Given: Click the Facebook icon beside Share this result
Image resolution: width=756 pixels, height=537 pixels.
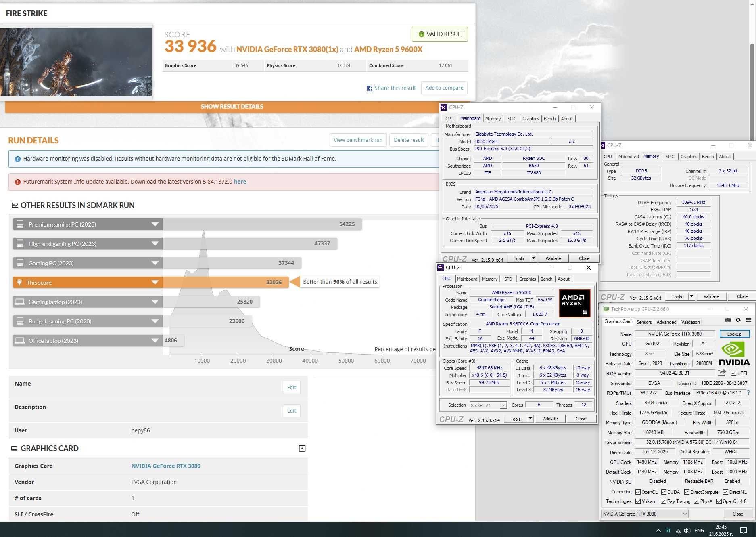Looking at the screenshot, I should (x=369, y=88).
